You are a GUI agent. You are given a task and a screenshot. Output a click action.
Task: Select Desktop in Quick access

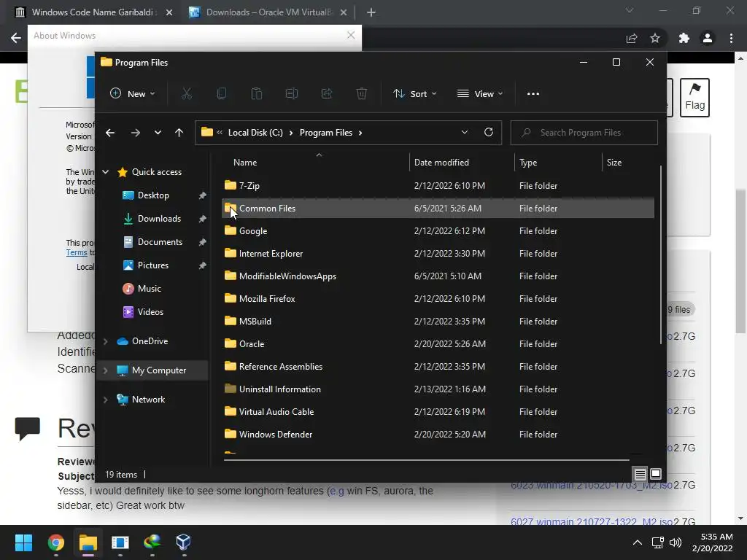(x=153, y=195)
